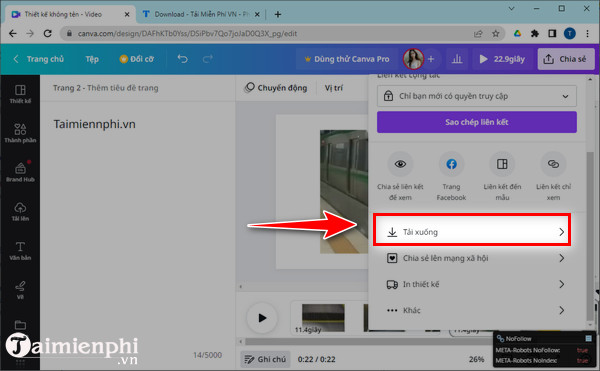Select the Trang Facebook share option
The width and height of the screenshot is (600, 371).
click(x=451, y=176)
